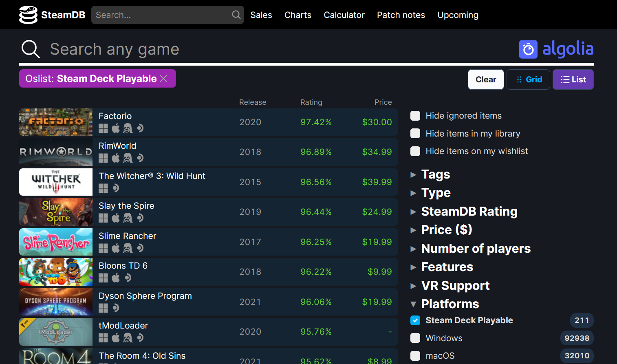Uncheck Steam Deck Playable platform filter
Image resolution: width=617 pixels, height=364 pixels.
(x=415, y=320)
